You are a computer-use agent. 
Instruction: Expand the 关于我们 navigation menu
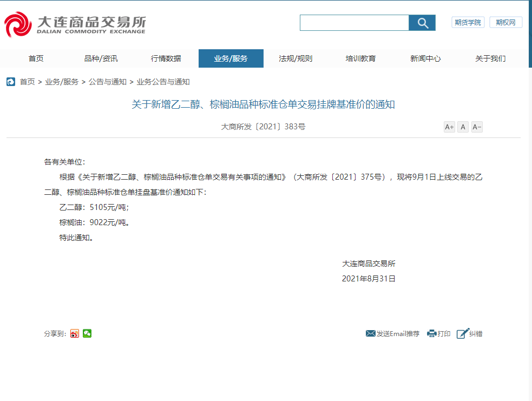tap(490, 58)
